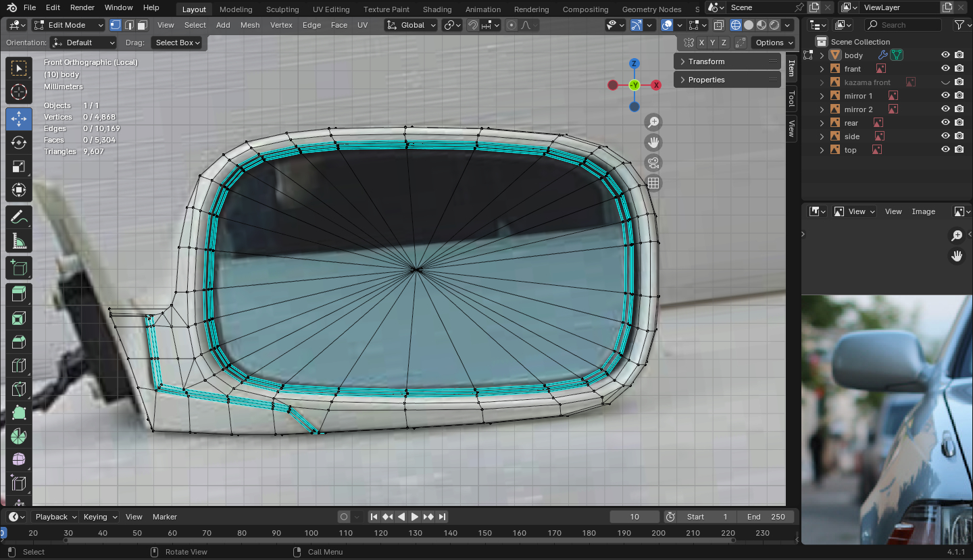Select the Extrude Region tool
Screen dimensions: 973x560
pos(19,293)
